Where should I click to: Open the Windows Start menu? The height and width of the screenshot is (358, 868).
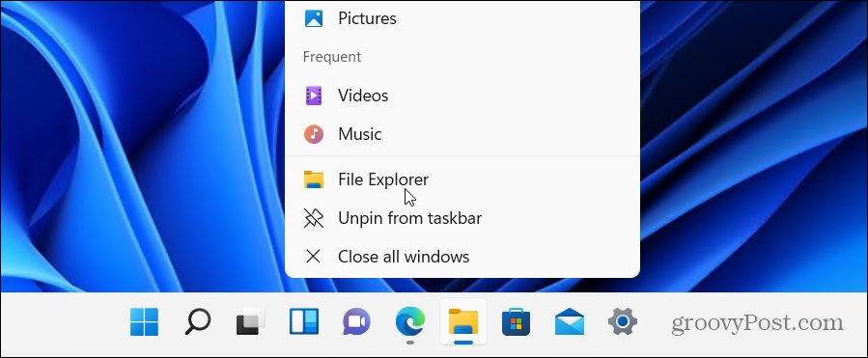144,322
